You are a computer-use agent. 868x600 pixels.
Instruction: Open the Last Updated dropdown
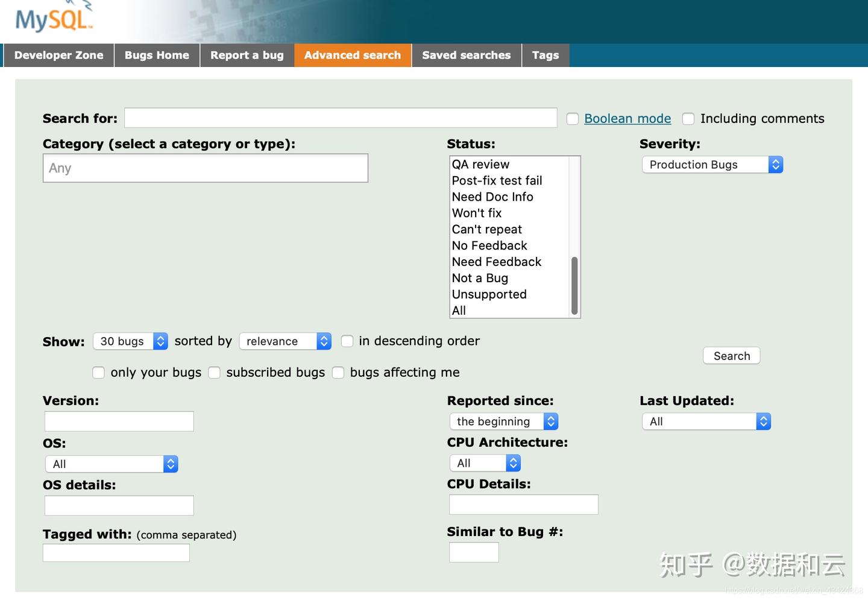pyautogui.click(x=705, y=421)
